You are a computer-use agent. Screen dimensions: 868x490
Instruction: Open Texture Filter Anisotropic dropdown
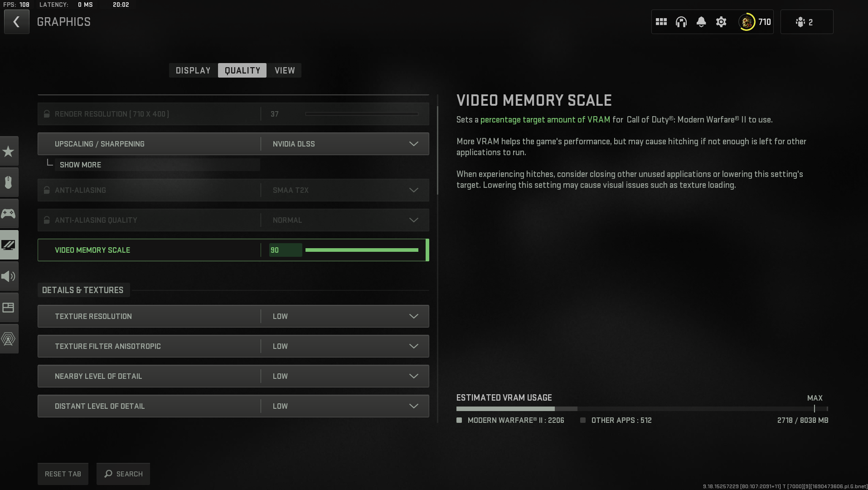click(x=233, y=346)
